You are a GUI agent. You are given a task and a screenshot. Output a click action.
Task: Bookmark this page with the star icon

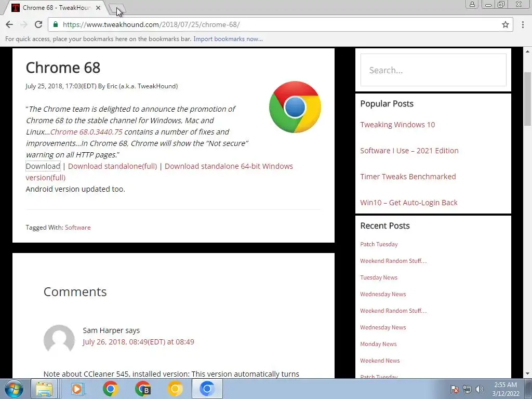pyautogui.click(x=505, y=24)
